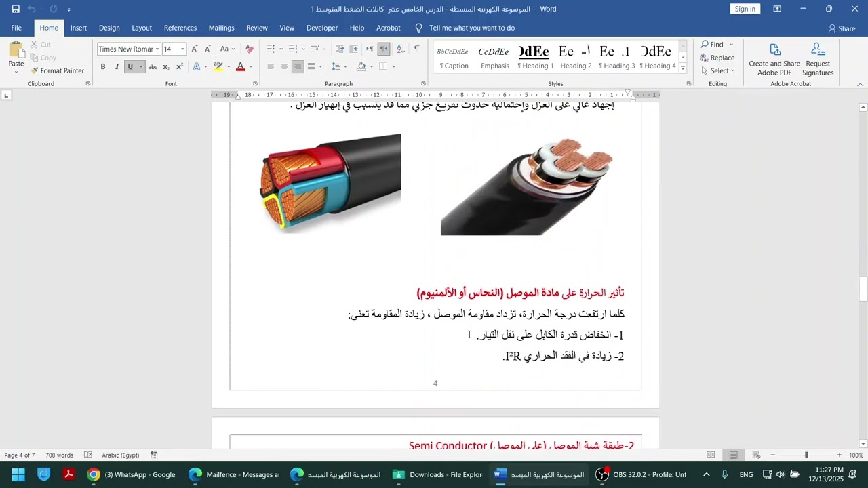Increase paragraph indent
The width and height of the screenshot is (868, 488).
(353, 49)
